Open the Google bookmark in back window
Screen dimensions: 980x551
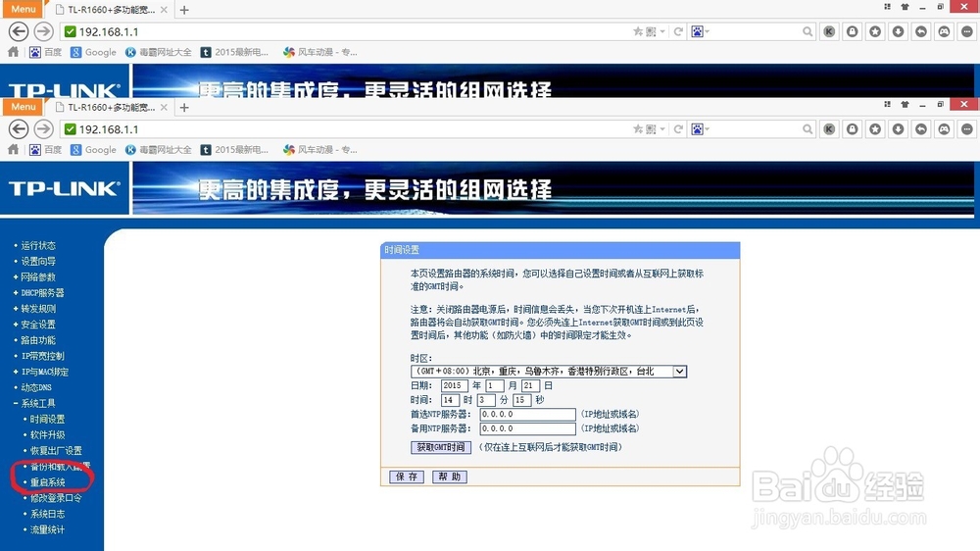pos(94,53)
